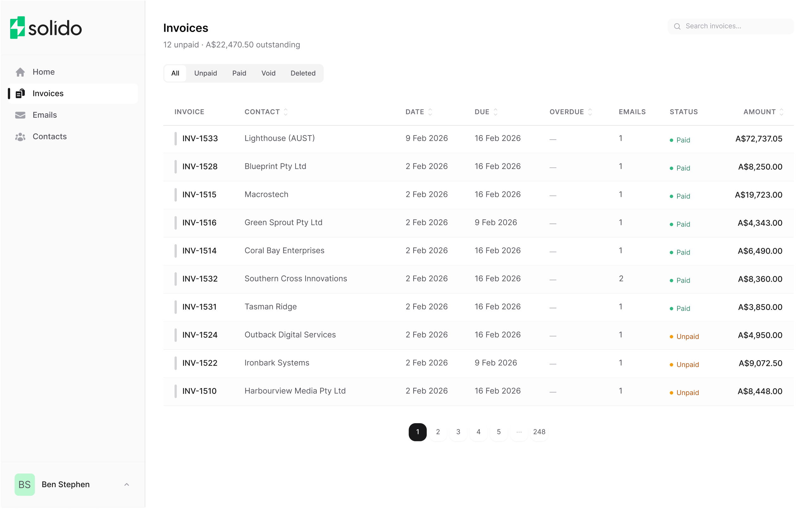
Task: Click the green Paid status dot on INV-1533
Action: 672,140
